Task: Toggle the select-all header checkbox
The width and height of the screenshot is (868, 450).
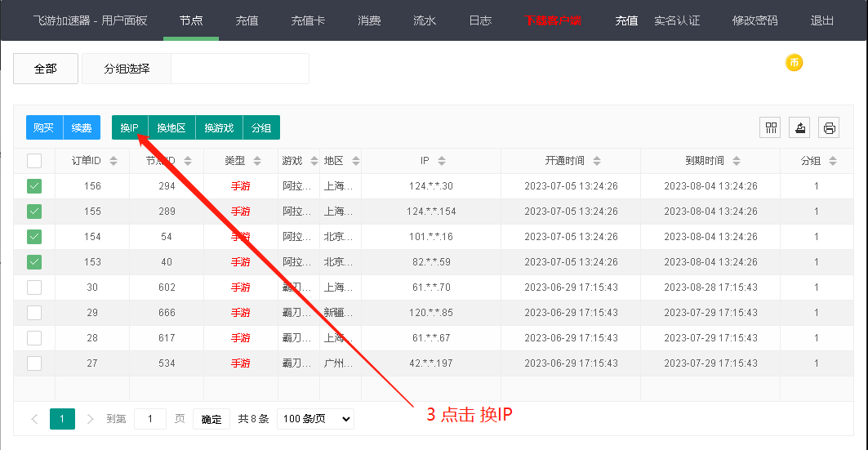Action: 34,161
